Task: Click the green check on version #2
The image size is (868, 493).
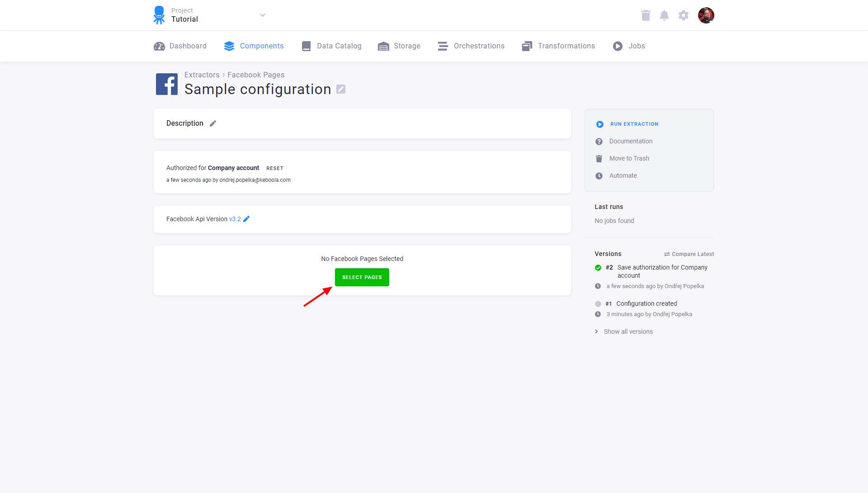Action: pyautogui.click(x=598, y=268)
